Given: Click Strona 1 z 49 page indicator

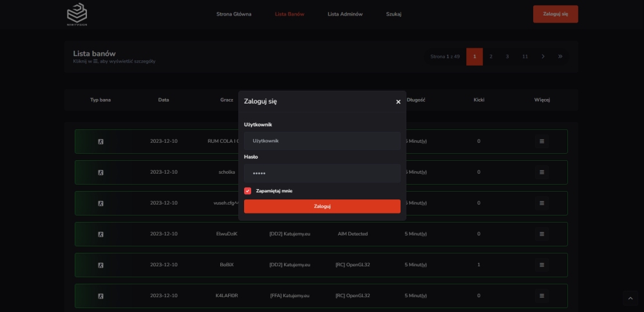Looking at the screenshot, I should (x=445, y=57).
